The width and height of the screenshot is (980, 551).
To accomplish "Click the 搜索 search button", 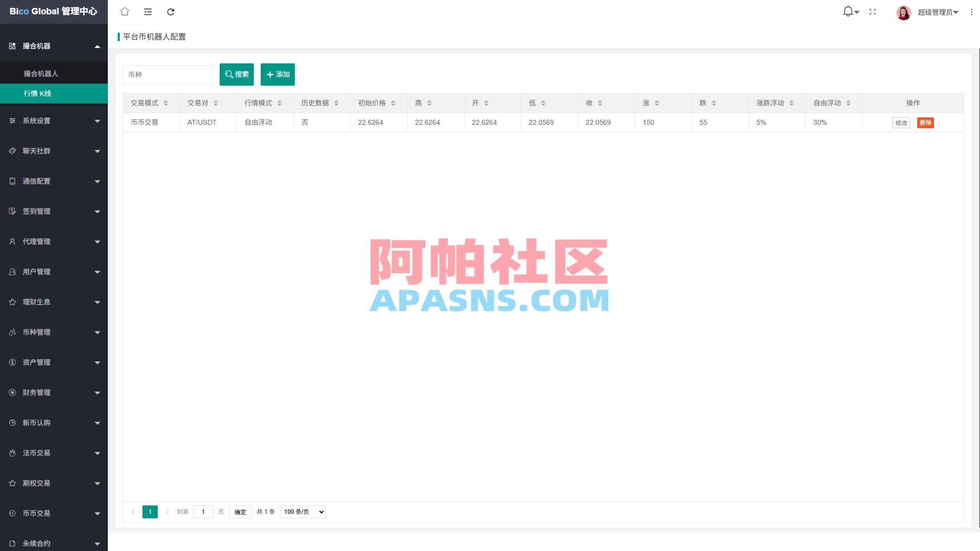I will point(236,74).
